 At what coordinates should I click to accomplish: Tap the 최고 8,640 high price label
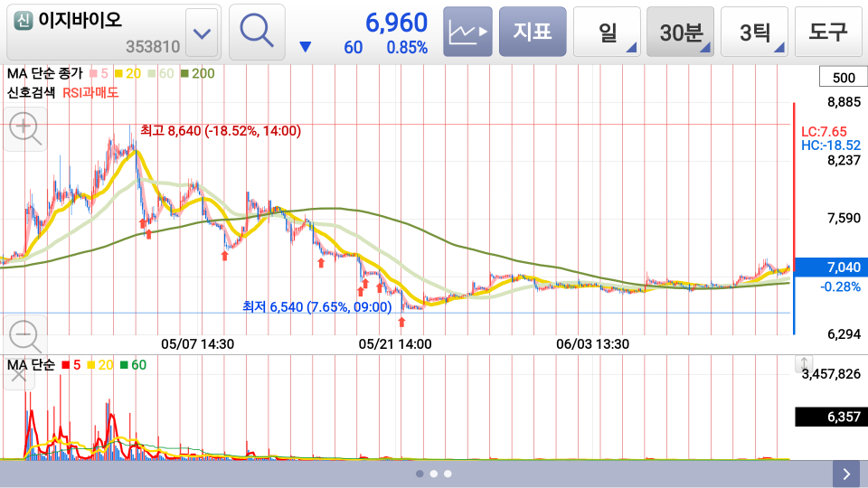click(x=221, y=131)
